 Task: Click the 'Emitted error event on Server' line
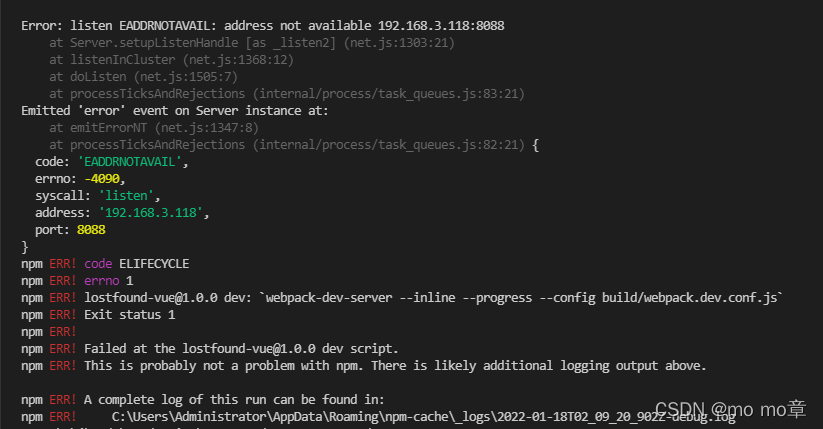coord(175,111)
